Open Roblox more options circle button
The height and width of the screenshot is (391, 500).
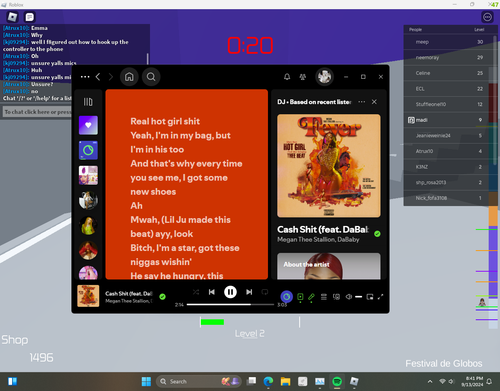tap(487, 17)
